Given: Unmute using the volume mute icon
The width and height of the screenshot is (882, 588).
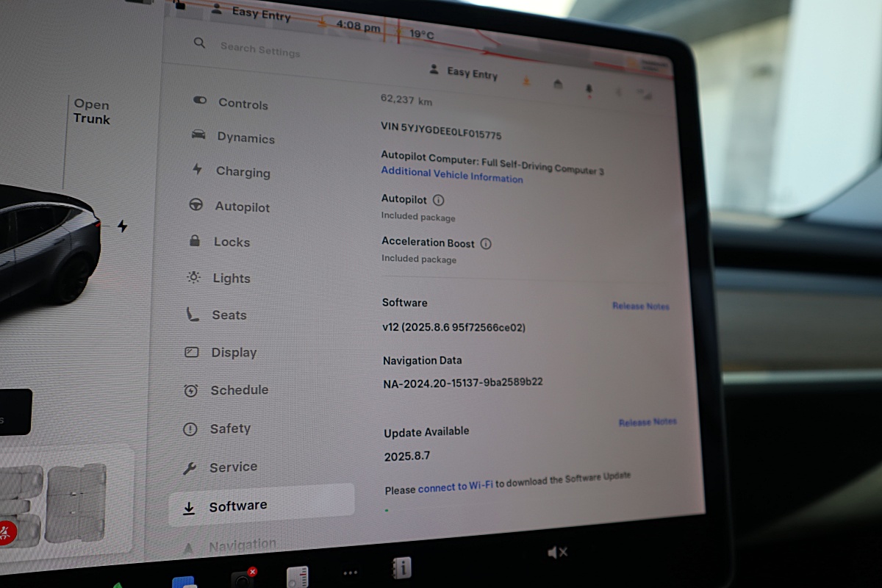Looking at the screenshot, I should pyautogui.click(x=558, y=552).
